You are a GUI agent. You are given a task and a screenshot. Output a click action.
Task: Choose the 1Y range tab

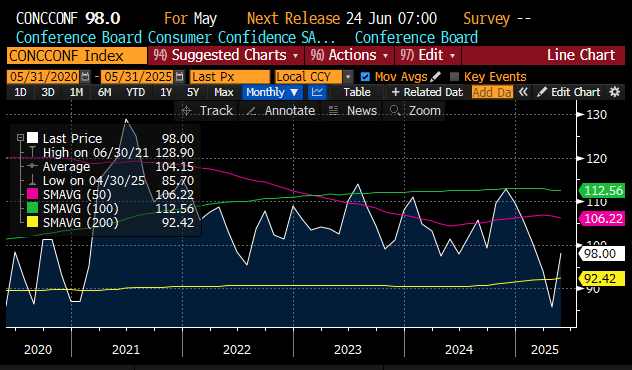point(166,92)
